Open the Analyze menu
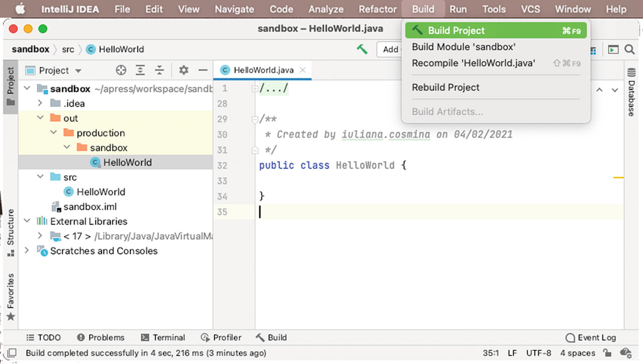643x364 pixels. click(326, 9)
